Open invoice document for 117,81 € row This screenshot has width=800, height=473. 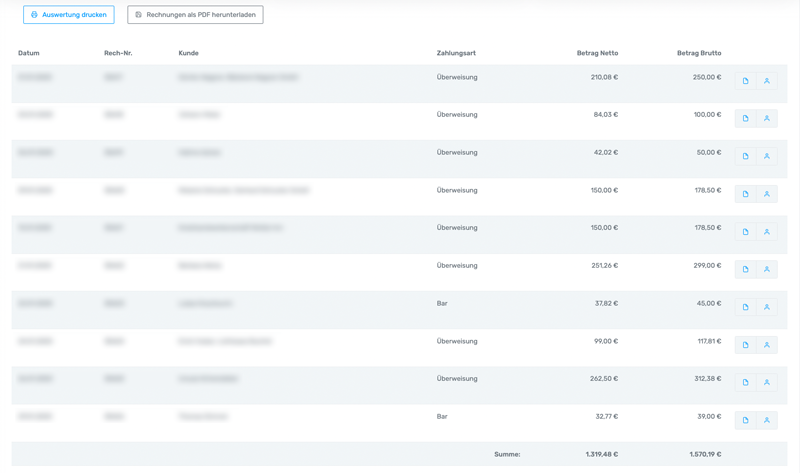point(745,345)
